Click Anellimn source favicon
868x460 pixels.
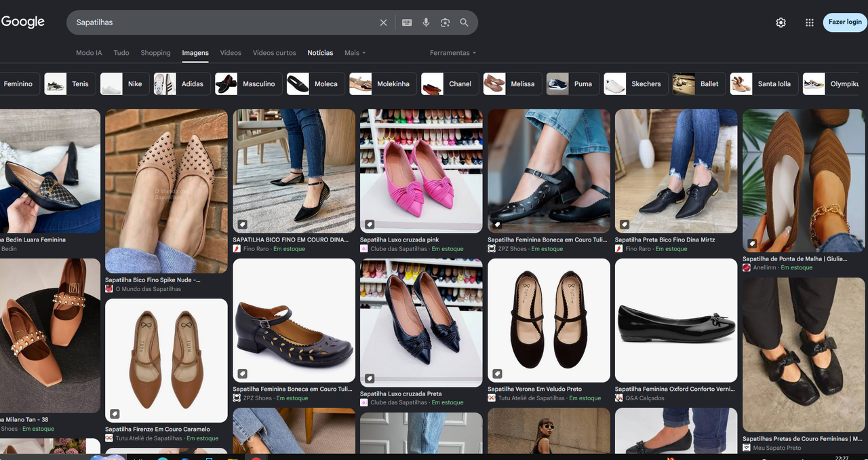click(746, 267)
